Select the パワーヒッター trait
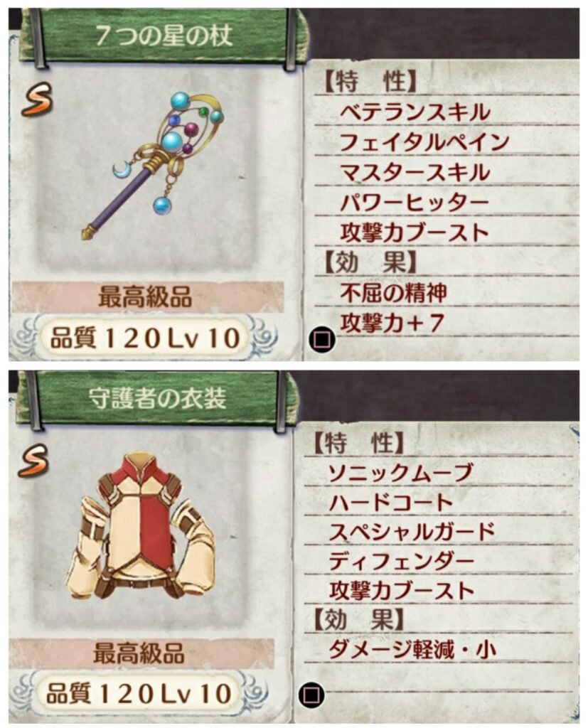The image size is (588, 728). coord(415,202)
